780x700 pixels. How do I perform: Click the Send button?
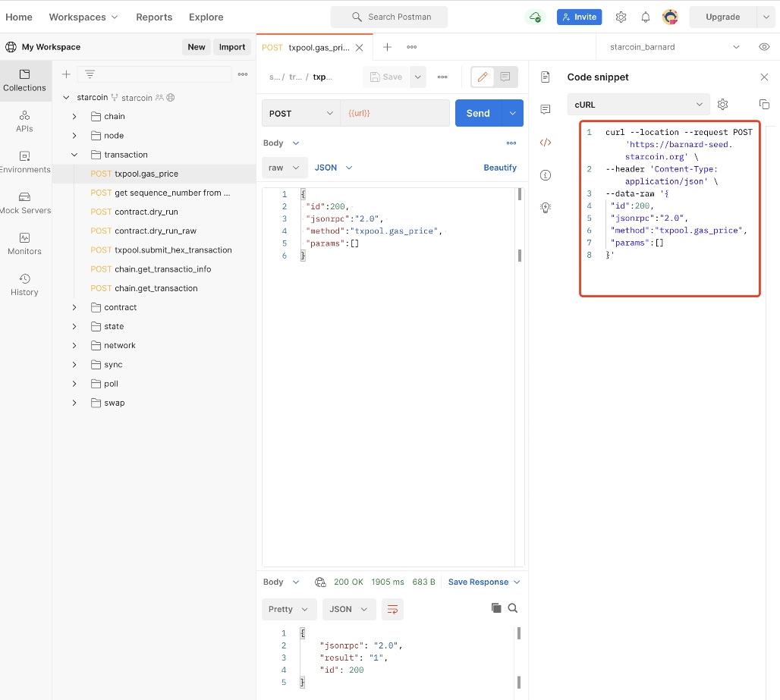[478, 113]
